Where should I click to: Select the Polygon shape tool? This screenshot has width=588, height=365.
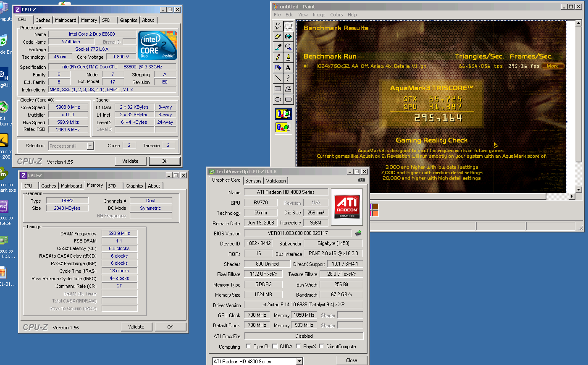[289, 89]
